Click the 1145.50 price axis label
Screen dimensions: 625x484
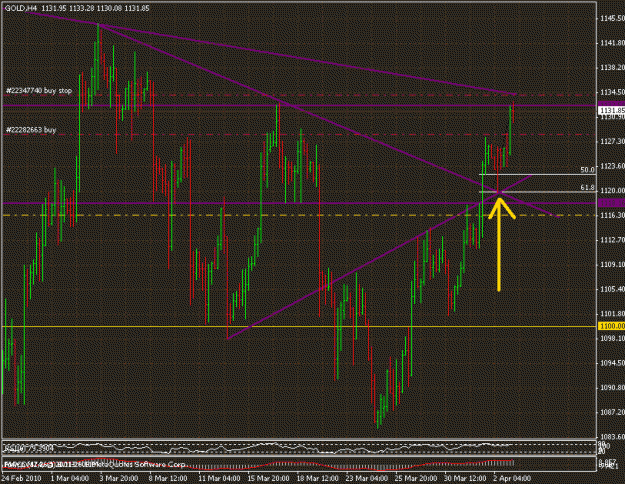point(612,18)
